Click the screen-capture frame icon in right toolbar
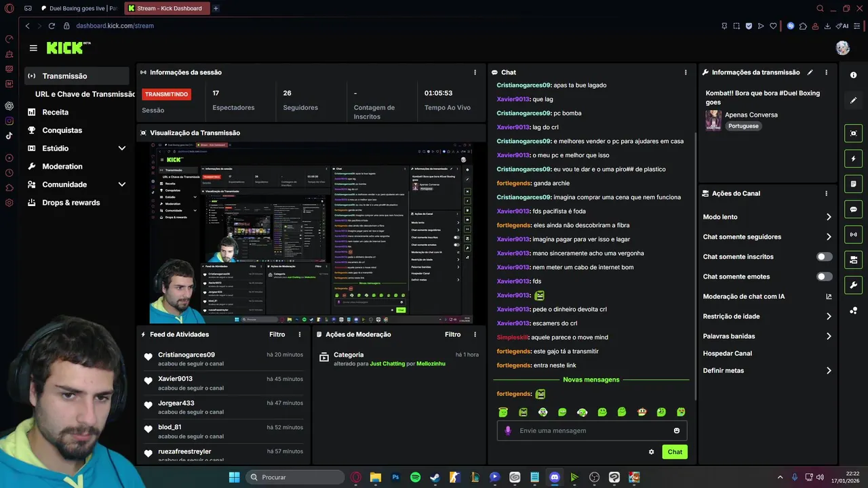The width and height of the screenshot is (868, 488). tap(853, 134)
